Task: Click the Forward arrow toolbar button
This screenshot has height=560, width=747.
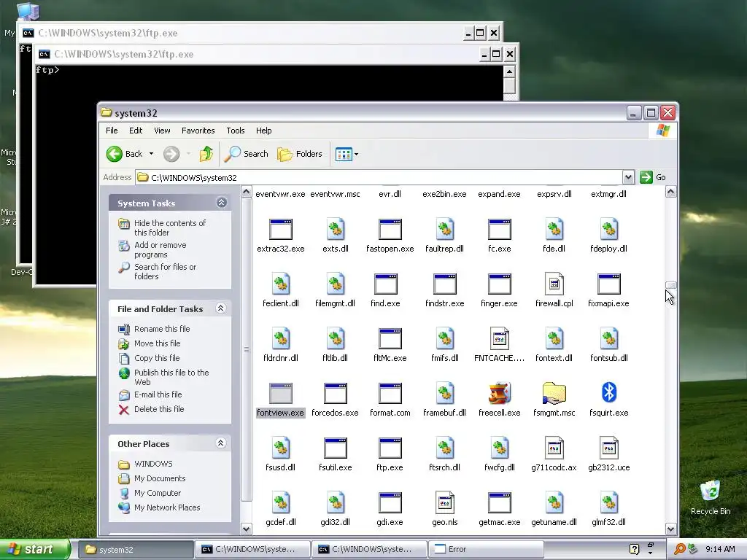Action: point(171,154)
